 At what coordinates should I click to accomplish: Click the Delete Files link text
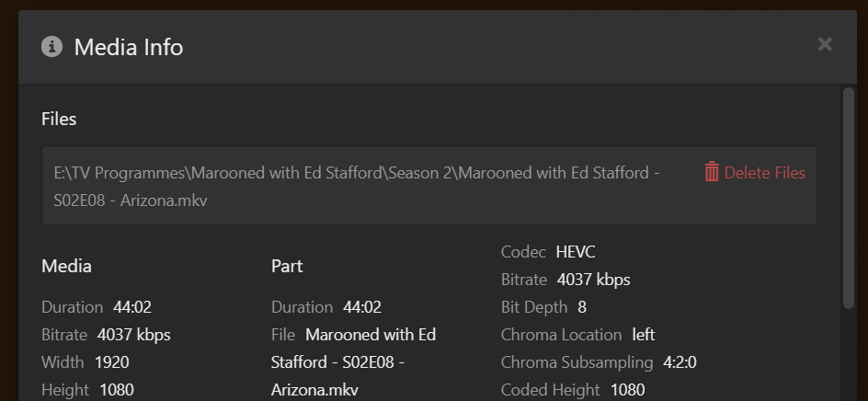pyautogui.click(x=764, y=173)
